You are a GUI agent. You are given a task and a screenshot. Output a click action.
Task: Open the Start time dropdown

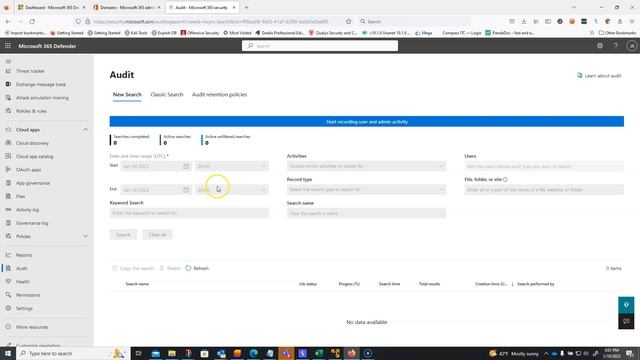click(231, 166)
